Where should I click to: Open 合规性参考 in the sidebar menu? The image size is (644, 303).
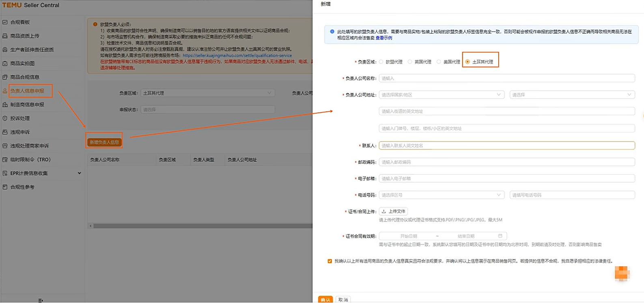(22, 187)
